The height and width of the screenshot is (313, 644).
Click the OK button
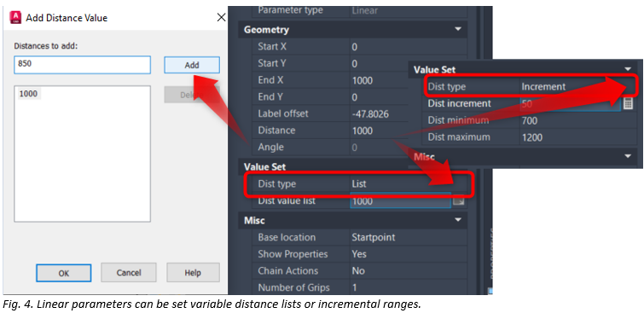64,273
